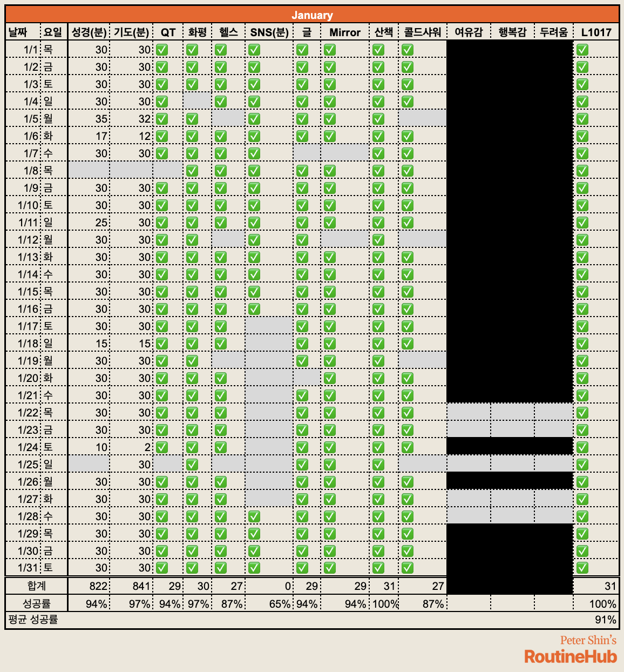Select the 콜드샤워 checkmark on 1/10
Viewport: 624px width, 672px height.
point(408,205)
